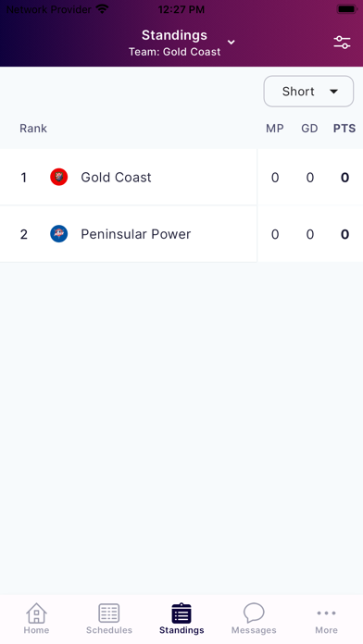This screenshot has height=644, width=363.
Task: Sort by PTS column header
Action: pos(344,128)
